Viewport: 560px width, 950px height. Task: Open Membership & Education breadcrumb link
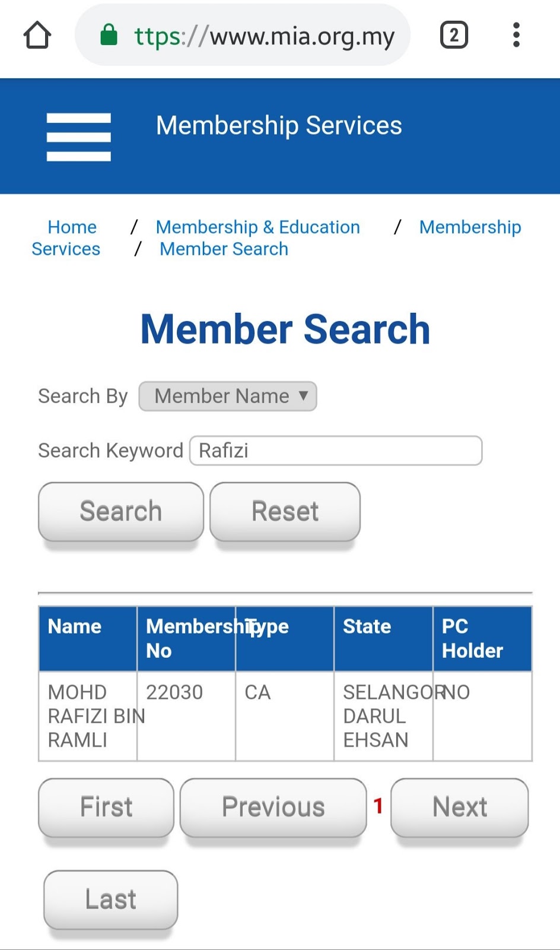tap(257, 227)
